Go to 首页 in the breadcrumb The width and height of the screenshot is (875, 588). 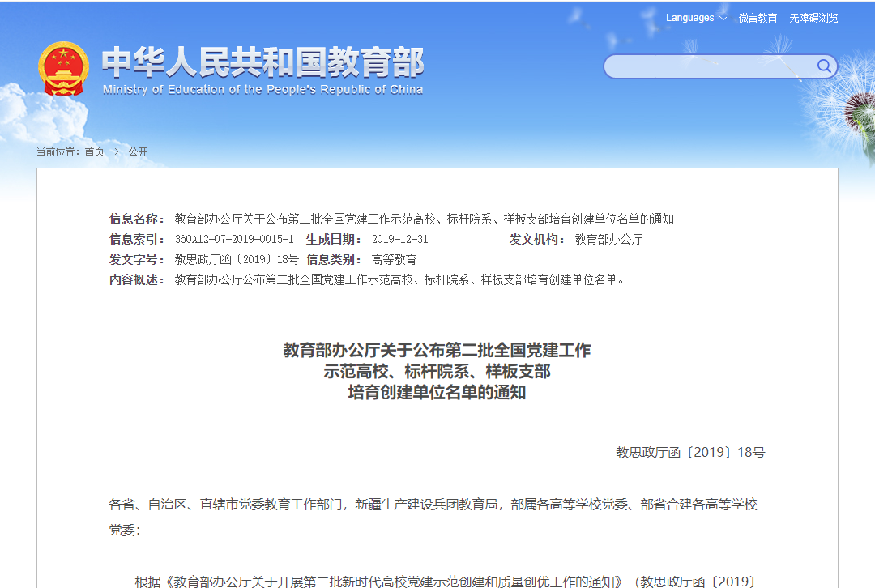pos(94,151)
